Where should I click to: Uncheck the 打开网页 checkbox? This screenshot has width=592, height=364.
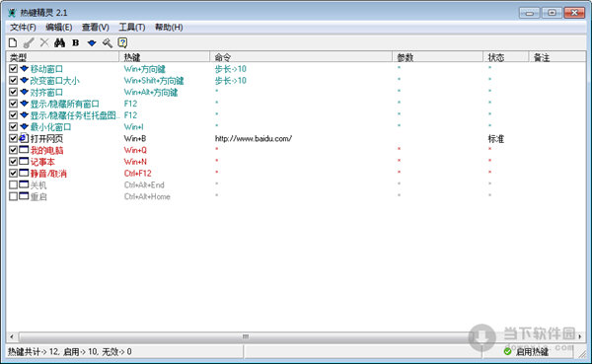[x=13, y=138]
